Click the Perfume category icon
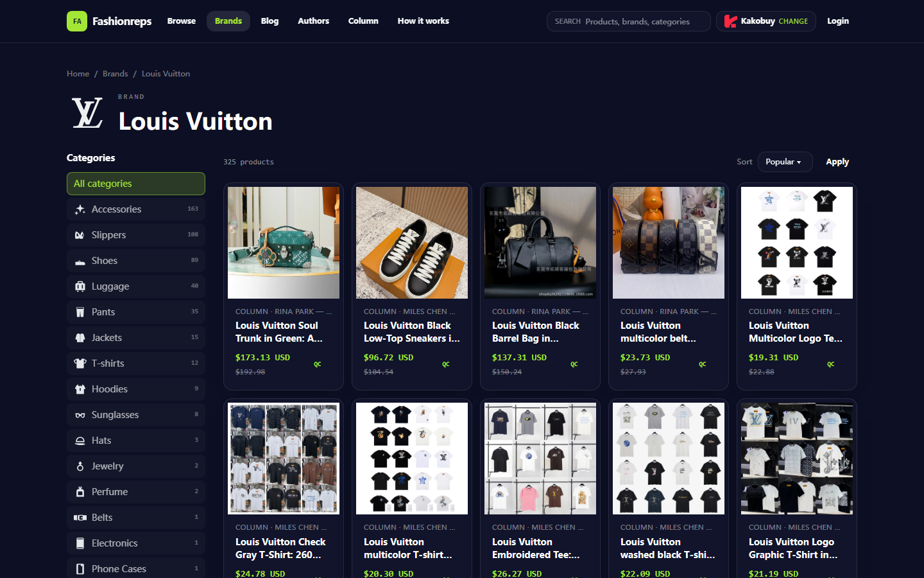 point(80,492)
